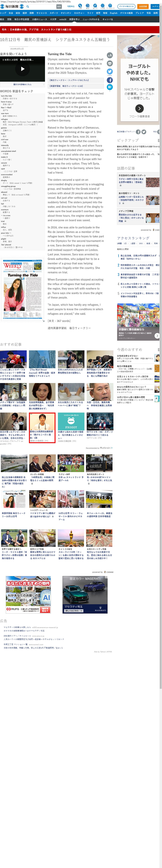The height and width of the screenshot is (868, 162).
Task: Switch access ranking to 1週間 tab
Action: pyautogui.click(x=133, y=243)
